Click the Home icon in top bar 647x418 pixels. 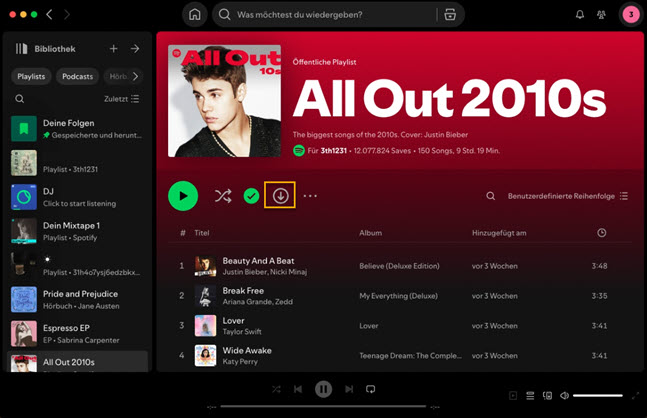coord(195,15)
